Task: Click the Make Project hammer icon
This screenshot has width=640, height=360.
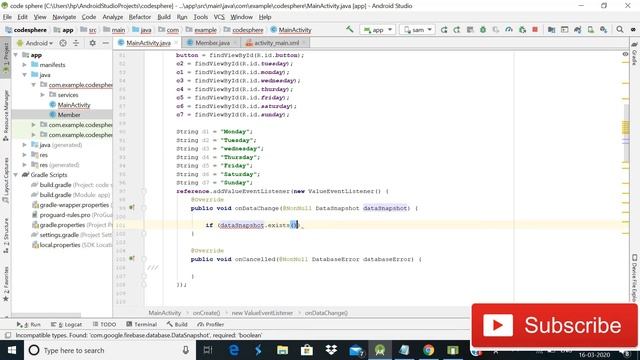Action: [x=350, y=29]
